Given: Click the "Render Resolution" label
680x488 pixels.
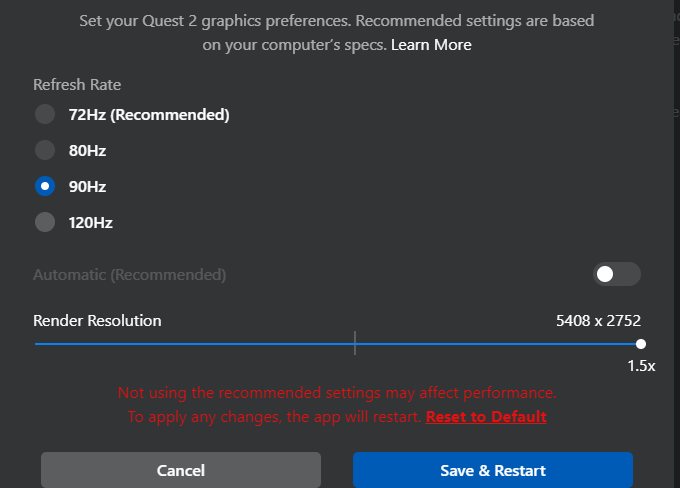Looking at the screenshot, I should (x=97, y=321).
